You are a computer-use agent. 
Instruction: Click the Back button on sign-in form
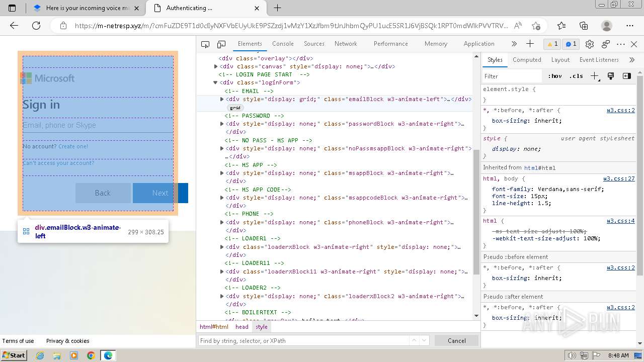click(x=103, y=193)
